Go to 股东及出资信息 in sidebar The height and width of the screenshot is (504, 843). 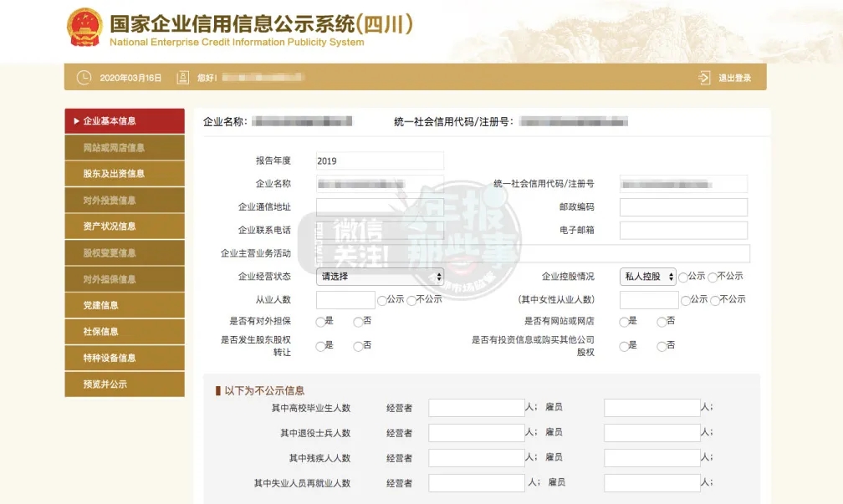click(x=125, y=174)
